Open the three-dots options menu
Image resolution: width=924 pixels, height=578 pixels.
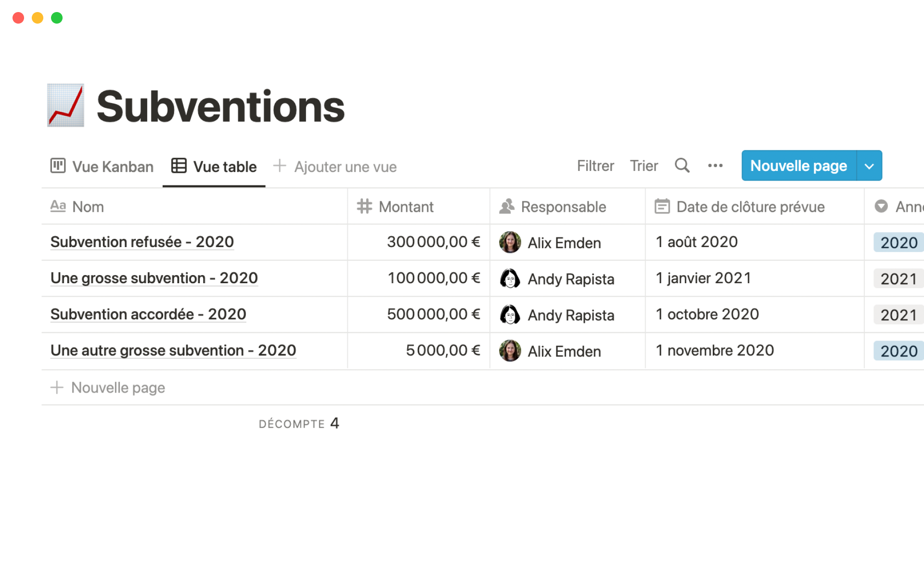(x=715, y=166)
